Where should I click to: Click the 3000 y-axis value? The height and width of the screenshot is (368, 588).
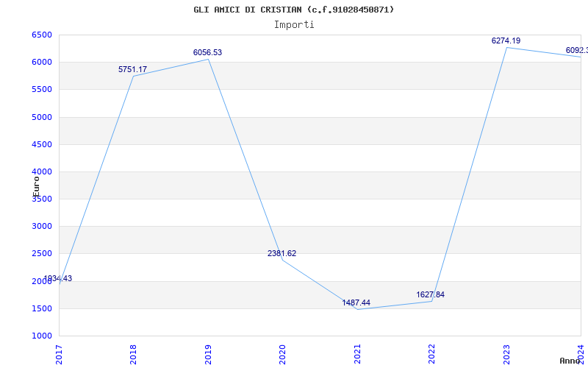42,226
